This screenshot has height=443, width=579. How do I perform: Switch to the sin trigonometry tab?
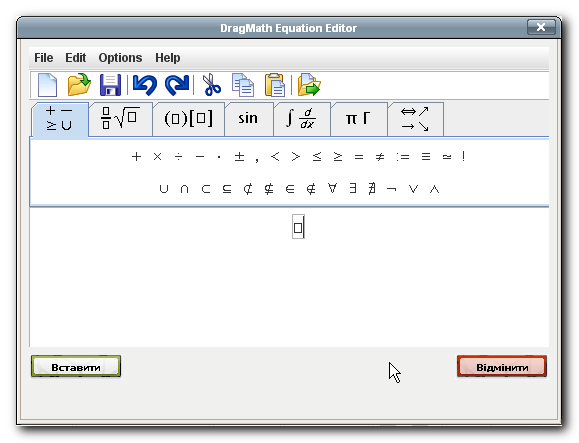248,119
